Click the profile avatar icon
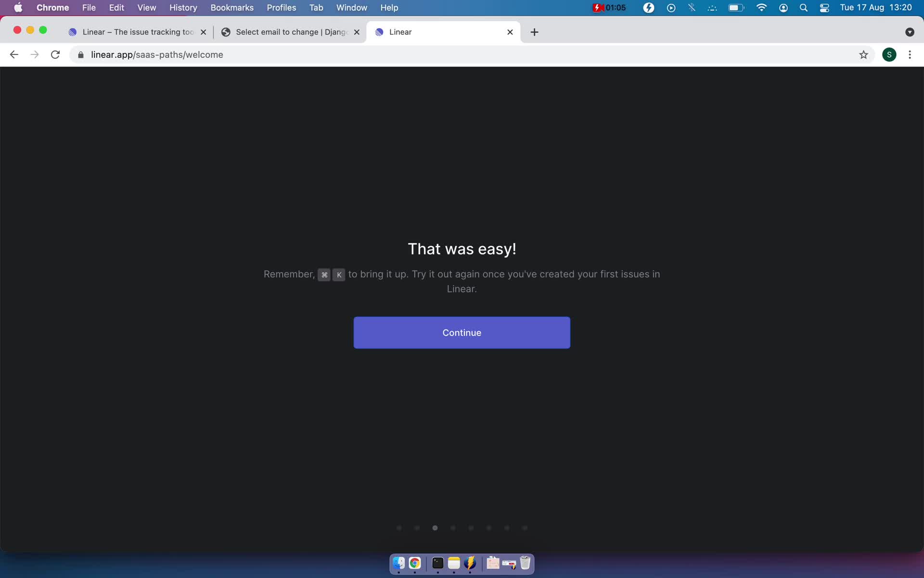Screen dimensions: 924x578 (889, 54)
